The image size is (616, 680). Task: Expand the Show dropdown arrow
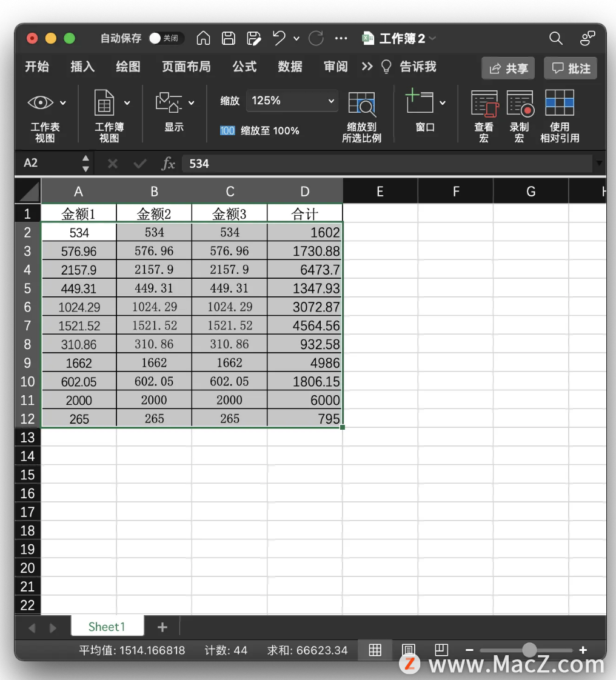point(192,103)
